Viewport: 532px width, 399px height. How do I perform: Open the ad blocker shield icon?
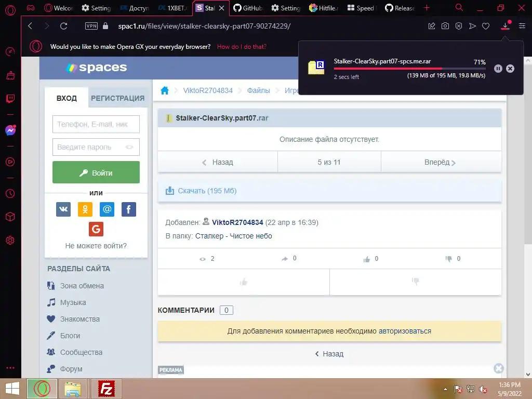(x=459, y=26)
